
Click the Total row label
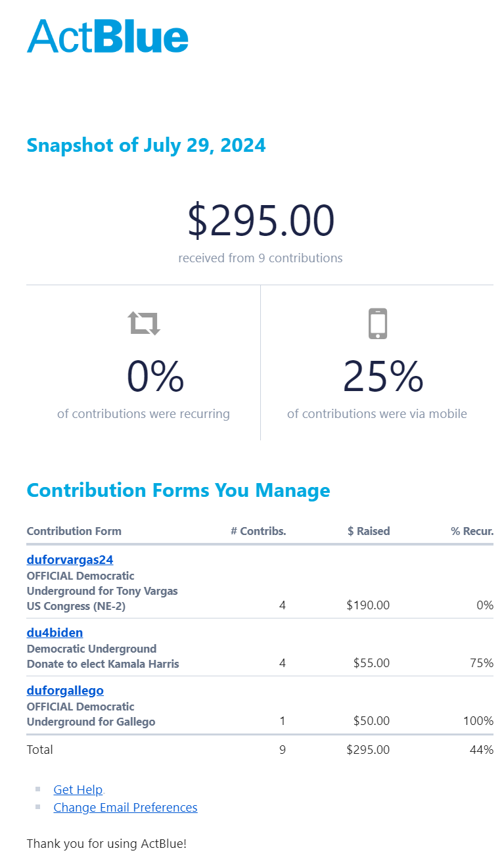tap(40, 750)
